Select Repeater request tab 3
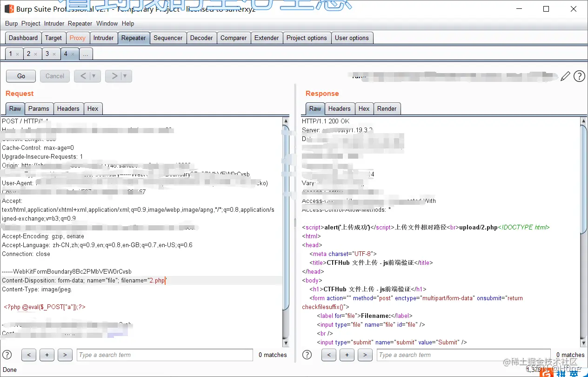The height and width of the screenshot is (377, 588). pyautogui.click(x=47, y=54)
